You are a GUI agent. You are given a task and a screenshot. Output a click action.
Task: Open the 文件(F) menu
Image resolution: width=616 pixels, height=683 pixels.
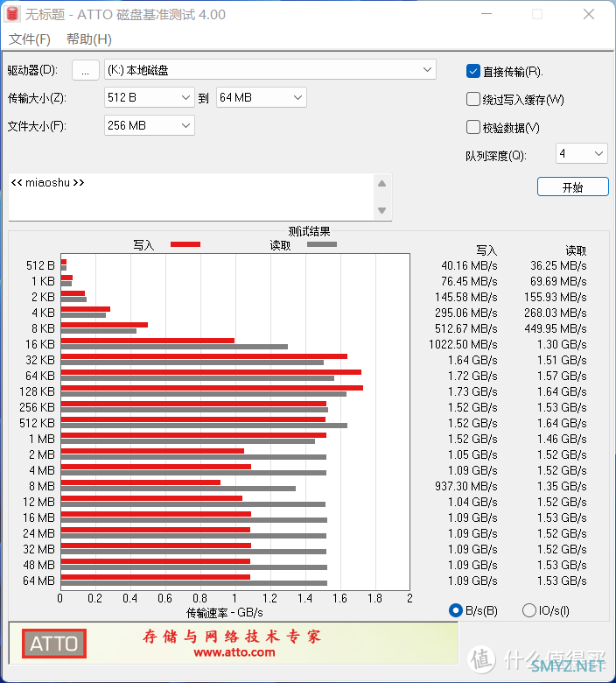(x=30, y=39)
